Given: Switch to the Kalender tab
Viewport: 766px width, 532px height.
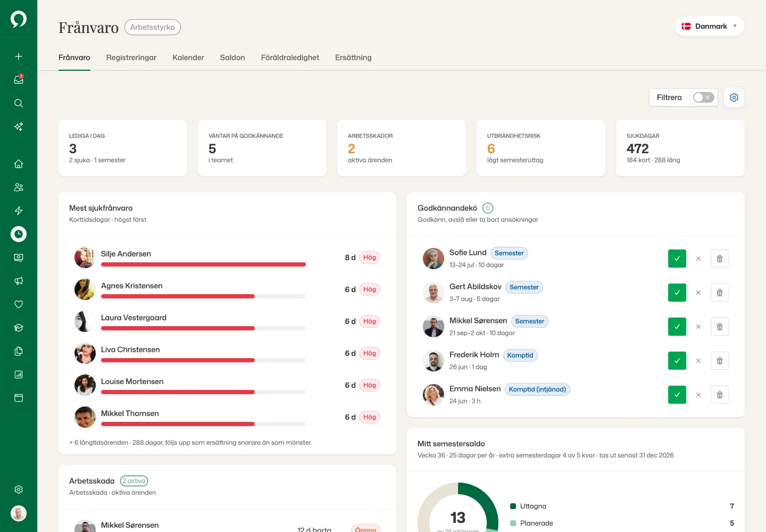Looking at the screenshot, I should tap(188, 57).
